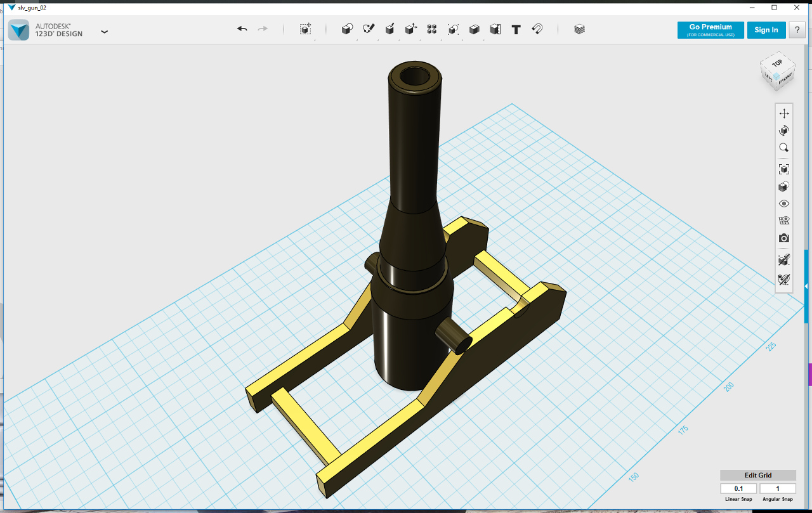Select the Measure tool
The height and width of the screenshot is (513, 812).
(495, 29)
